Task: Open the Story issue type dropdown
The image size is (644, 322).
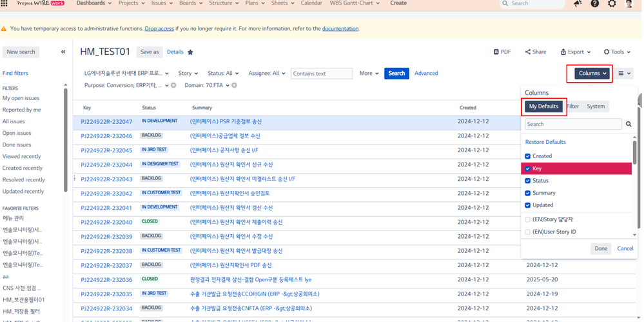Action: [188, 73]
